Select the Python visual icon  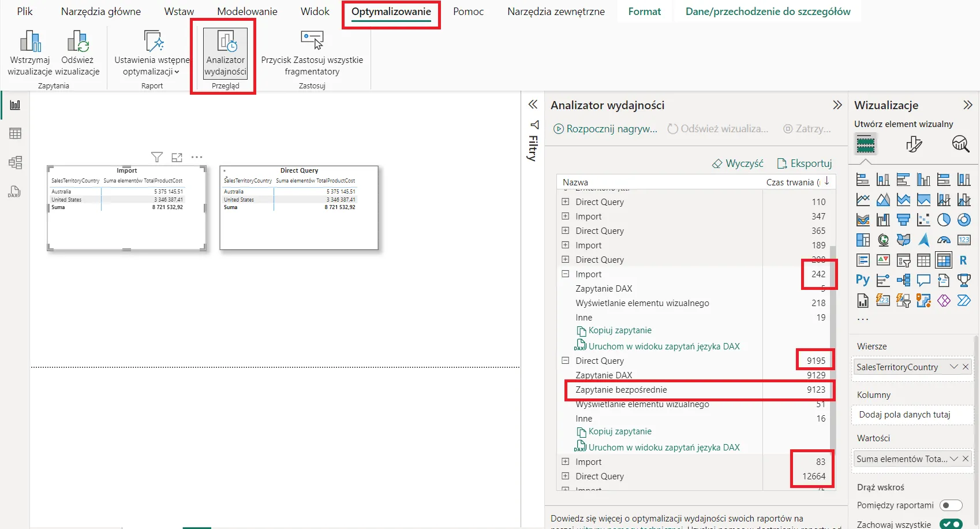(x=862, y=280)
